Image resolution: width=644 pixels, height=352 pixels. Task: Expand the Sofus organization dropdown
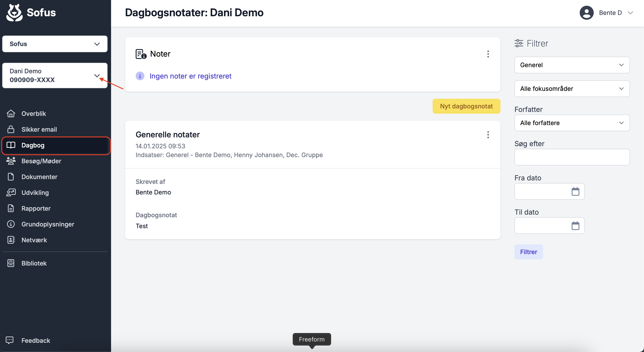pyautogui.click(x=55, y=44)
